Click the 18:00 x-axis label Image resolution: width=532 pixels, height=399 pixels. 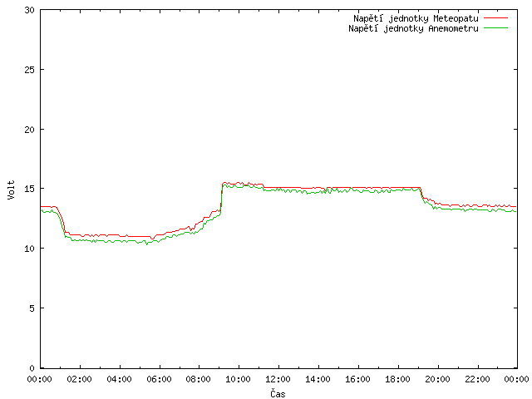397,379
